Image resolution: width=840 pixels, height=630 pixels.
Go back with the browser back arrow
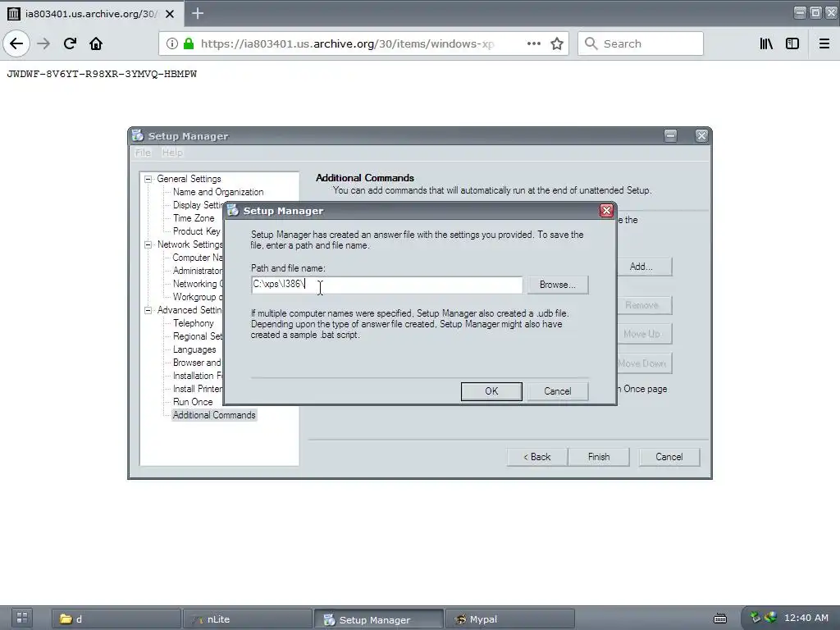click(x=16, y=43)
